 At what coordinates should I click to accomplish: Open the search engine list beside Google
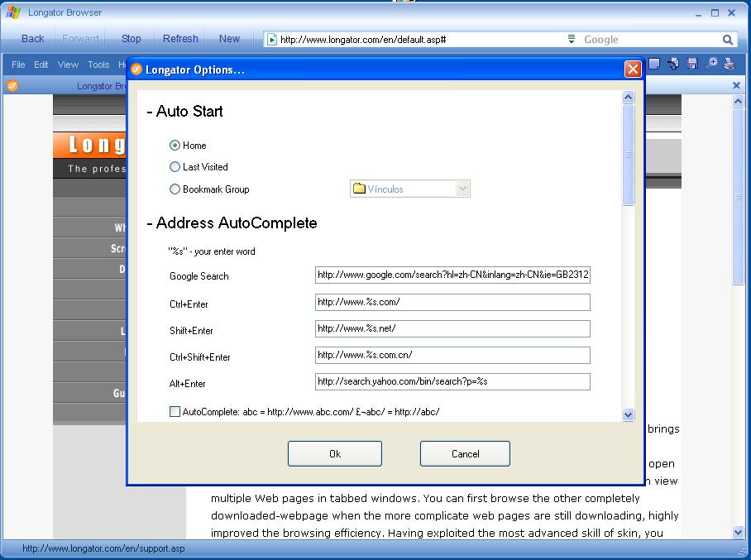tap(572, 39)
